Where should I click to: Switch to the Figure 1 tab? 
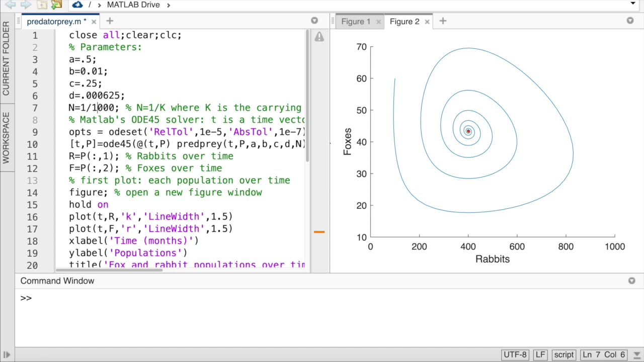click(x=356, y=22)
